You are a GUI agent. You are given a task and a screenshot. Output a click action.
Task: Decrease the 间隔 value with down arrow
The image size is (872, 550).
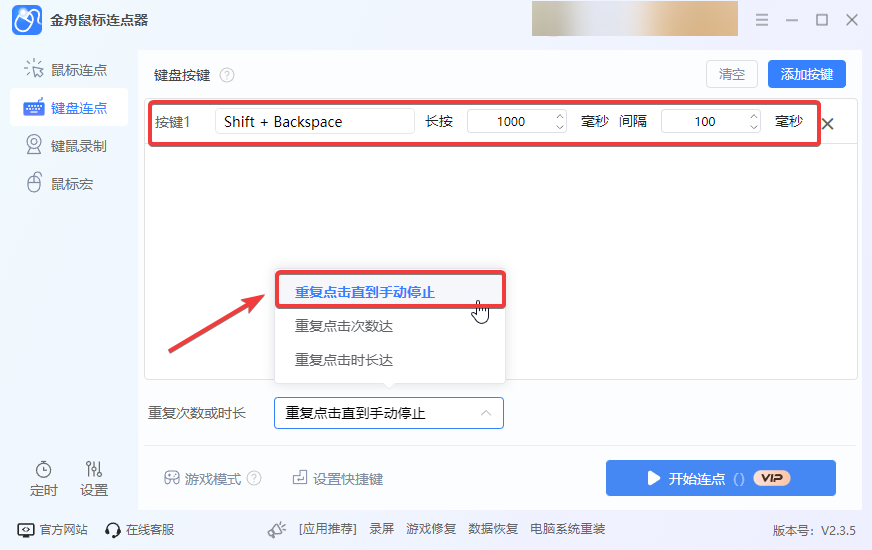754,127
